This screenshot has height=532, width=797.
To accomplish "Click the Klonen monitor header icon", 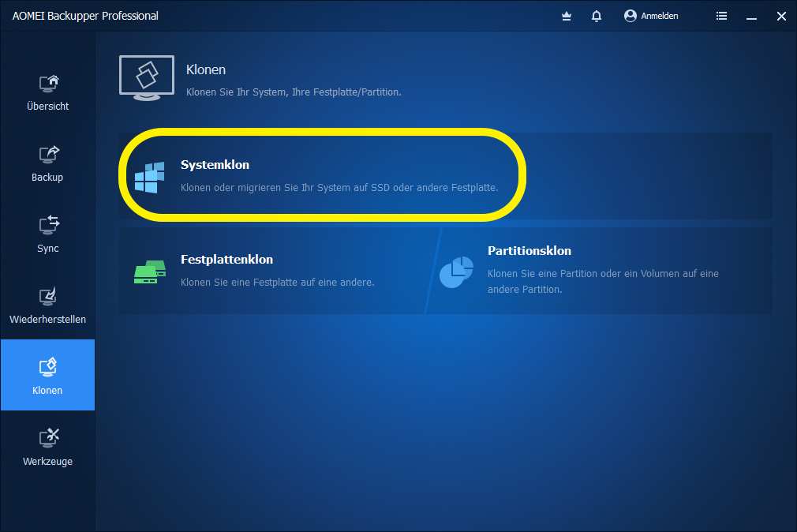I will tap(147, 78).
